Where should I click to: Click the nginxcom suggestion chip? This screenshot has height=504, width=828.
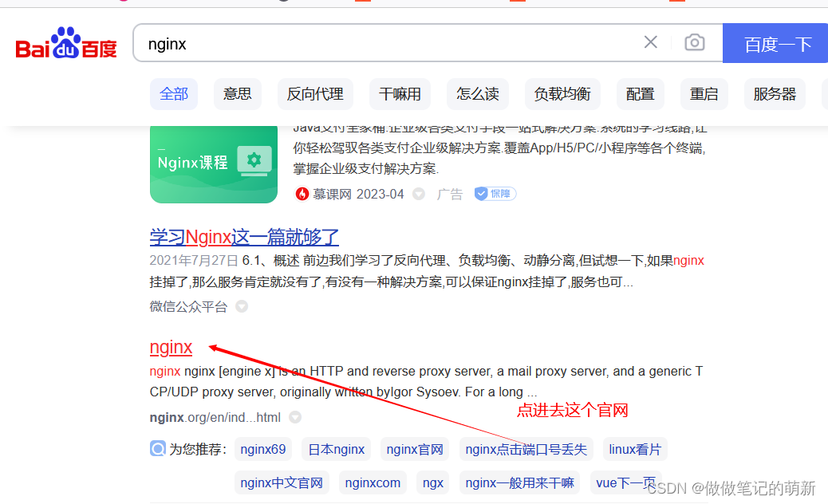tap(373, 482)
